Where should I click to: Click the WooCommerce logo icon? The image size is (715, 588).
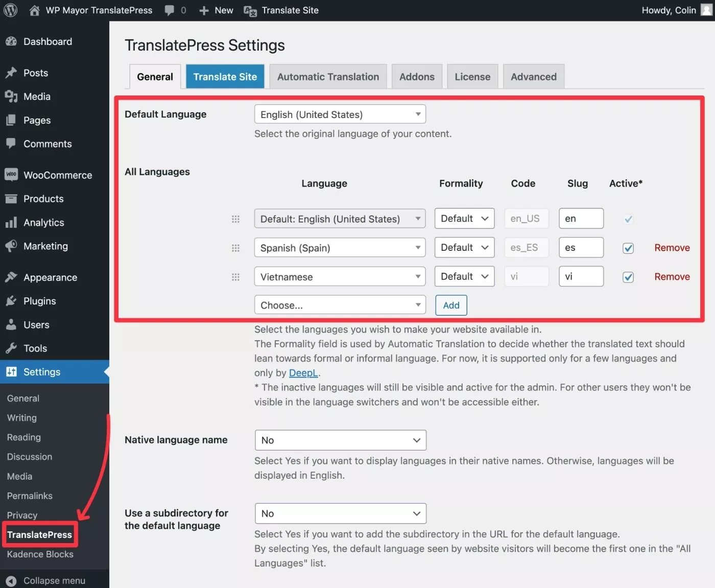point(11,175)
